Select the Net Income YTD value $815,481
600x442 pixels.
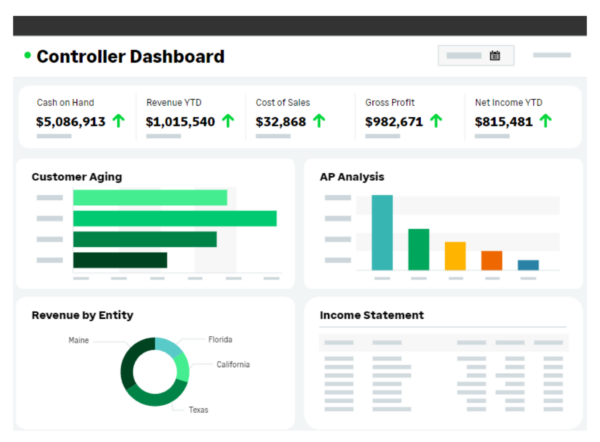504,122
